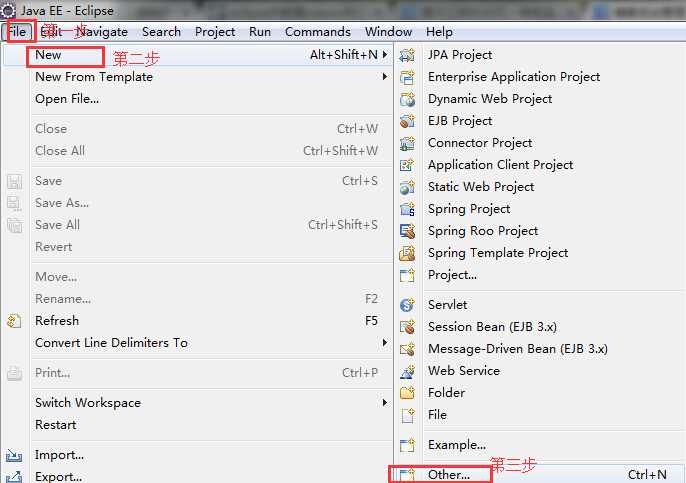Click the Spring Roo Project icon

[407, 231]
